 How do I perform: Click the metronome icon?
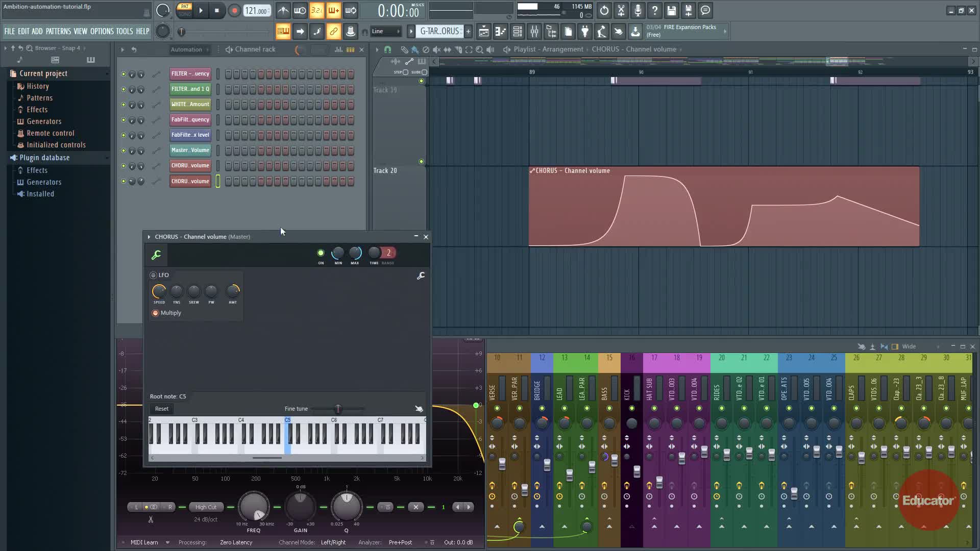(x=283, y=11)
